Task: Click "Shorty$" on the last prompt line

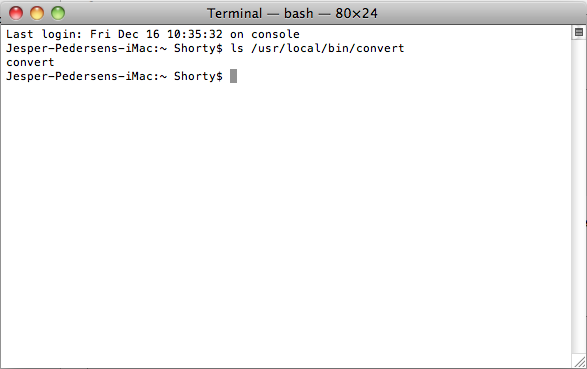Action: pyautogui.click(x=198, y=76)
